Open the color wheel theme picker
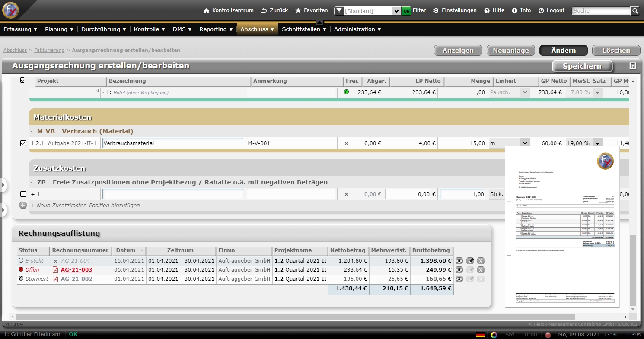Viewport: 644px width, 339px height. 494,335
